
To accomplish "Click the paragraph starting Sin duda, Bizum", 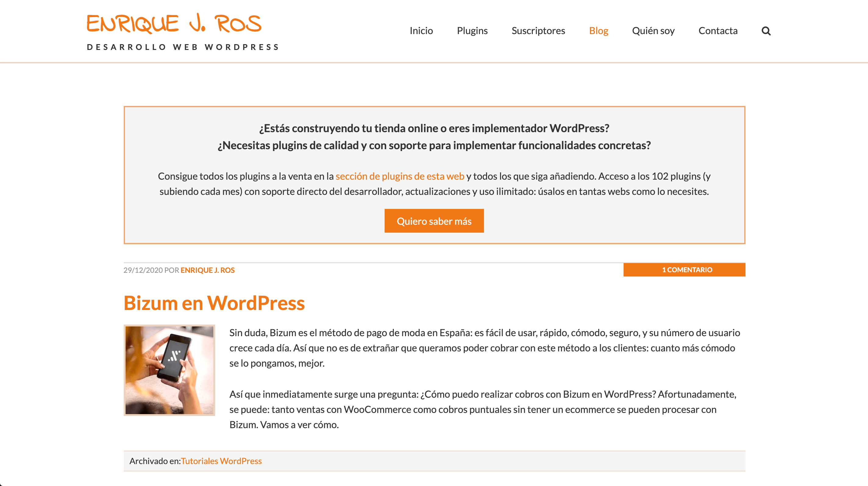I will click(x=485, y=348).
